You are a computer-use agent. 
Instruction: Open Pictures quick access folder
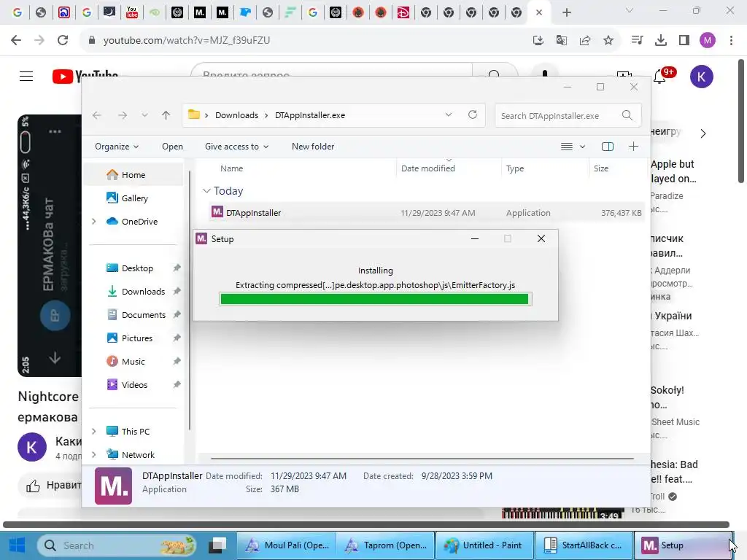[x=136, y=338]
